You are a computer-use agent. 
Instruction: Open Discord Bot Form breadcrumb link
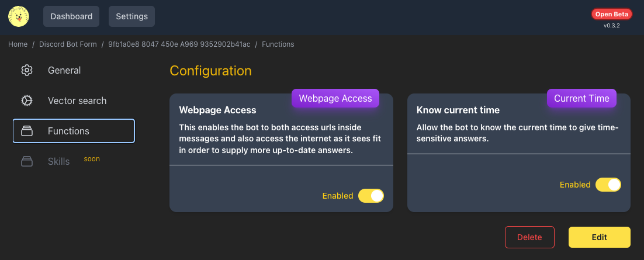click(x=68, y=44)
